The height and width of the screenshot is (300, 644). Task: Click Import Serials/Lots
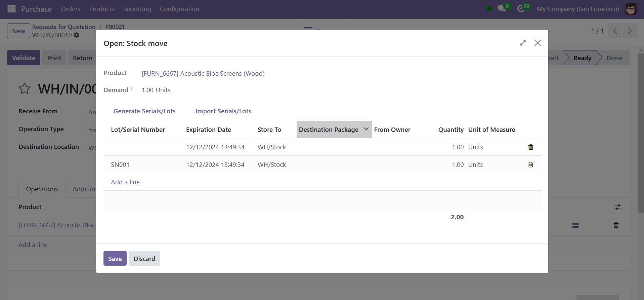tap(223, 111)
